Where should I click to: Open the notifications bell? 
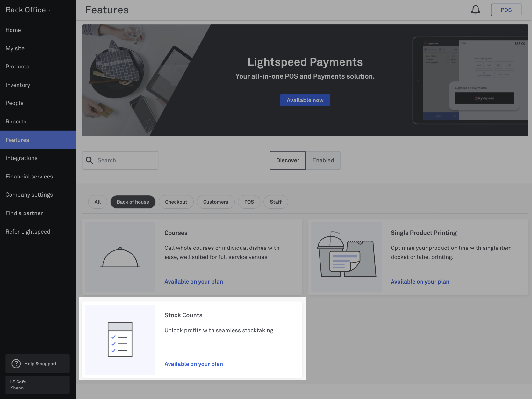(476, 10)
